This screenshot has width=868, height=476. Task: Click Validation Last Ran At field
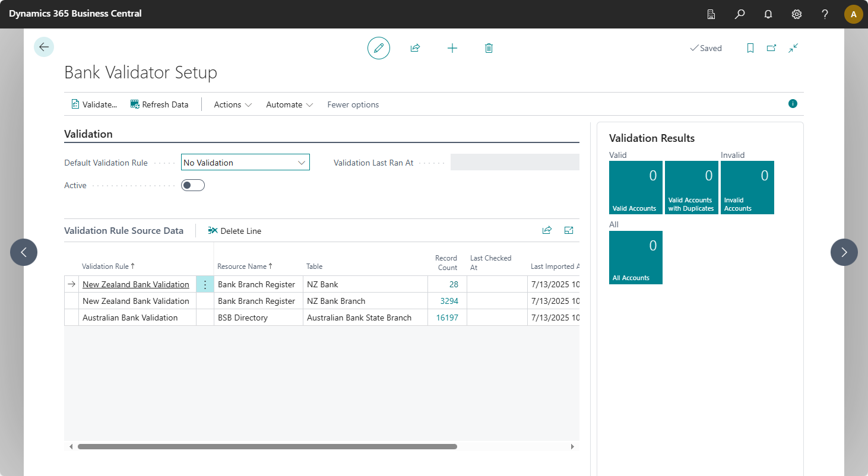coord(515,162)
